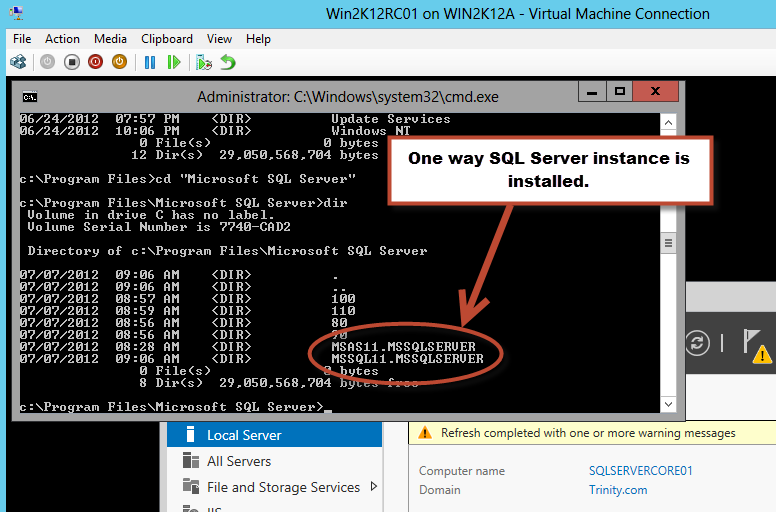Click the MSSQL11.MSSQLSERVER directory entry
The height and width of the screenshot is (512, 776).
click(407, 359)
